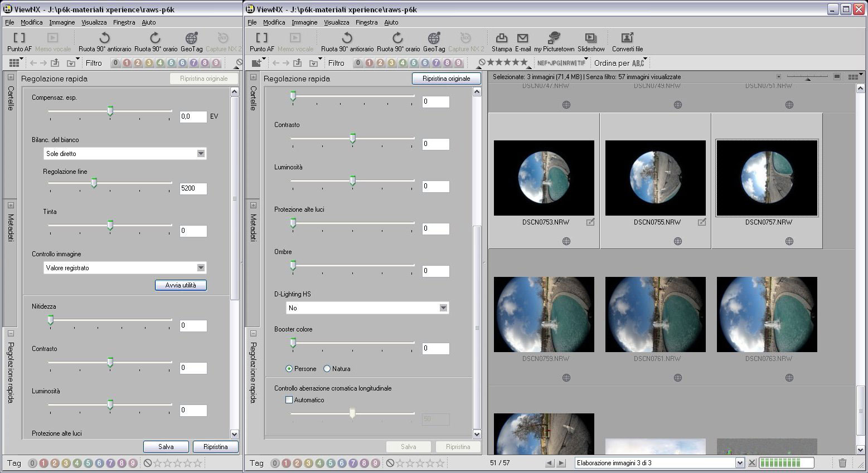Click the edit icon beside DSCN0753.NRW

590,222
